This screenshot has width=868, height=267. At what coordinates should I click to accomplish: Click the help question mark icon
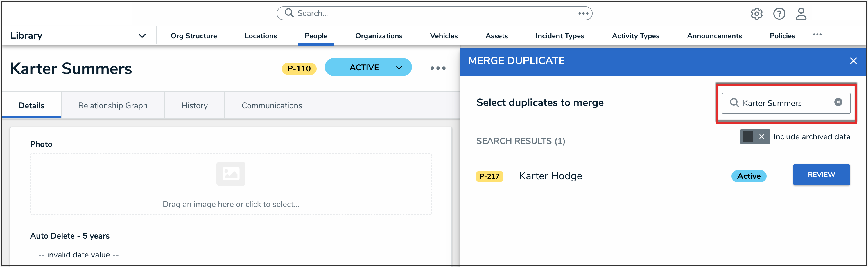[x=779, y=14]
